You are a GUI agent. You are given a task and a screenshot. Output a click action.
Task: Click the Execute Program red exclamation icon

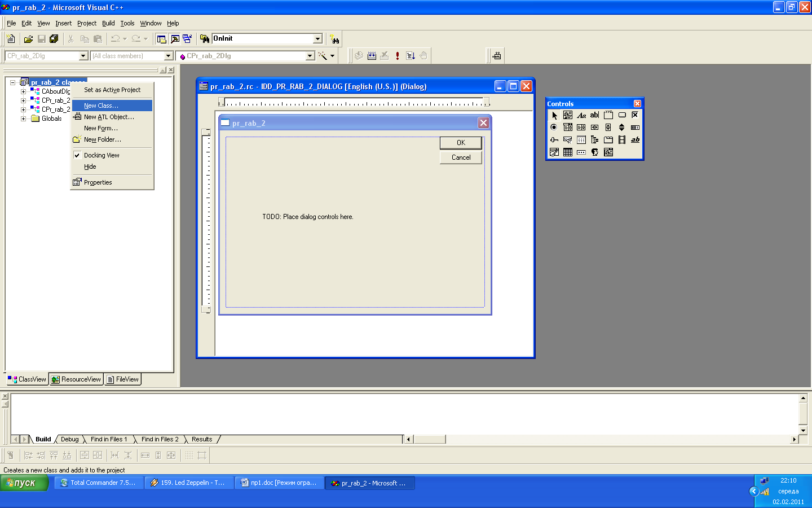click(x=398, y=56)
